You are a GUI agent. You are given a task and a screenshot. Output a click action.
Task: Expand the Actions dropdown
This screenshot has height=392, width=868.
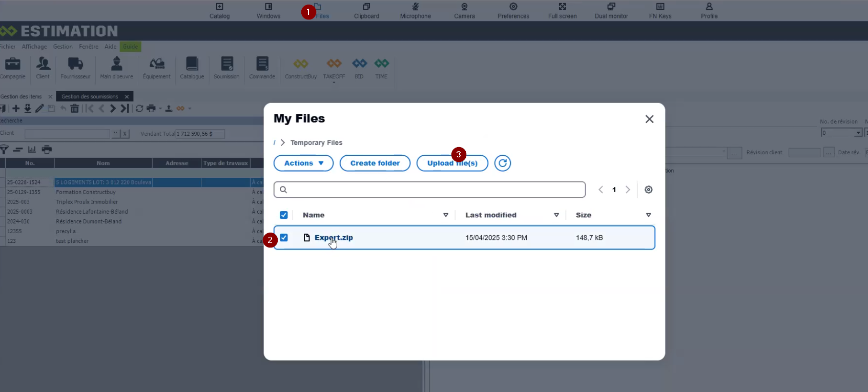pos(303,163)
